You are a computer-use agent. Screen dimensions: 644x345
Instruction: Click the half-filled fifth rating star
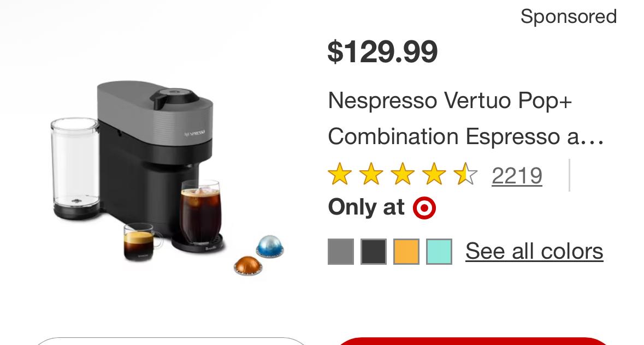[x=465, y=174]
